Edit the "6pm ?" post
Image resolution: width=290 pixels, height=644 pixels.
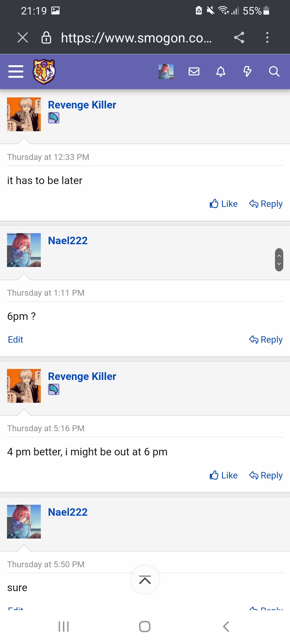click(x=16, y=340)
